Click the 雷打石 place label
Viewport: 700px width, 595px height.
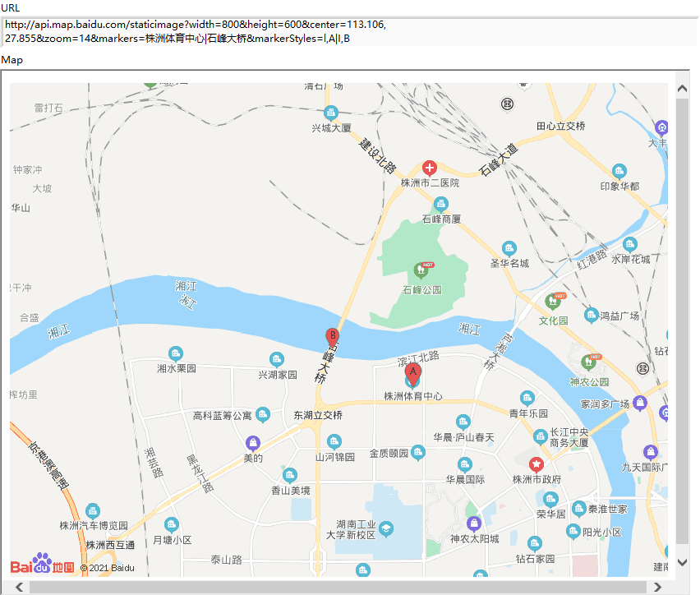point(48,108)
